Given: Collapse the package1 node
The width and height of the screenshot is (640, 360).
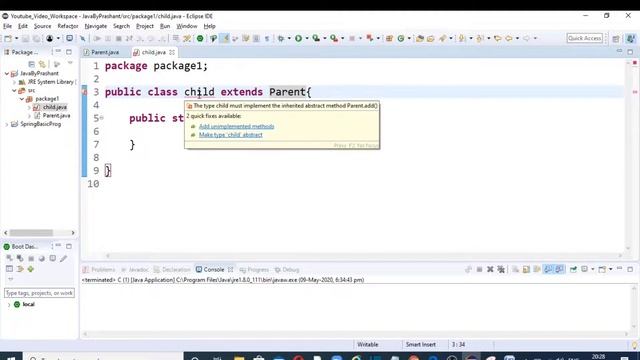Looking at the screenshot, I should tap(22, 99).
